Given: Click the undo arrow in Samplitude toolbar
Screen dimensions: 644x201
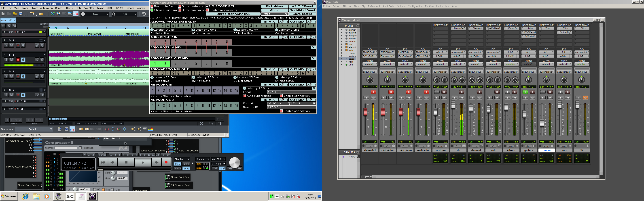Looking at the screenshot, I should (144, 14).
